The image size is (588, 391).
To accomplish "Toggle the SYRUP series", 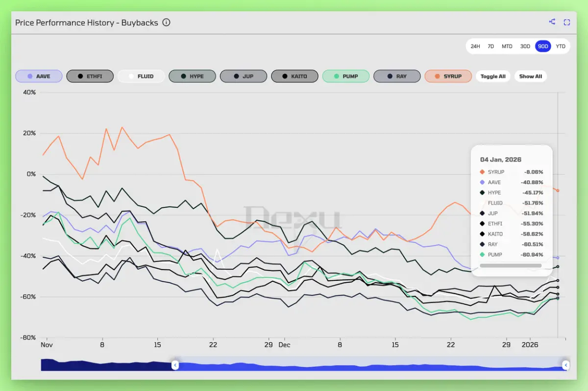I will pyautogui.click(x=448, y=76).
